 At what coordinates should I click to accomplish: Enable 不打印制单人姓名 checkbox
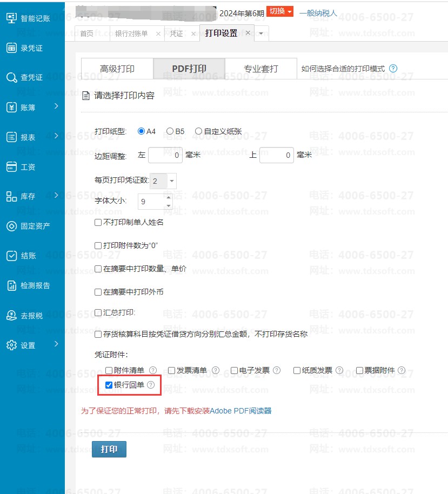[x=98, y=222]
